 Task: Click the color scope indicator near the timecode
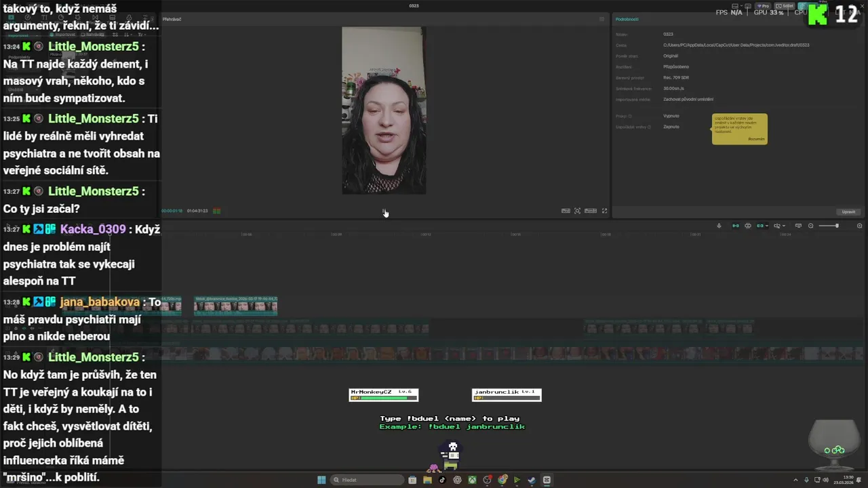point(216,211)
